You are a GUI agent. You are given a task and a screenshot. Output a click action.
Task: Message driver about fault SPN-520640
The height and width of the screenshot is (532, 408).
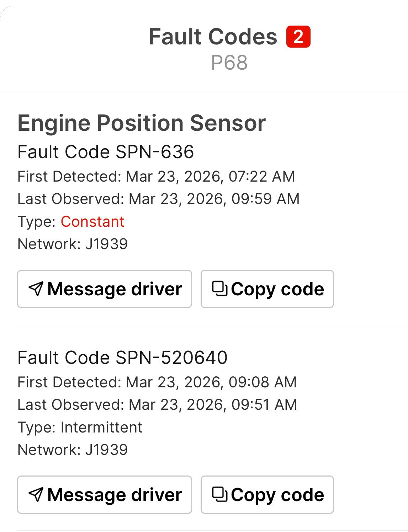tap(105, 495)
